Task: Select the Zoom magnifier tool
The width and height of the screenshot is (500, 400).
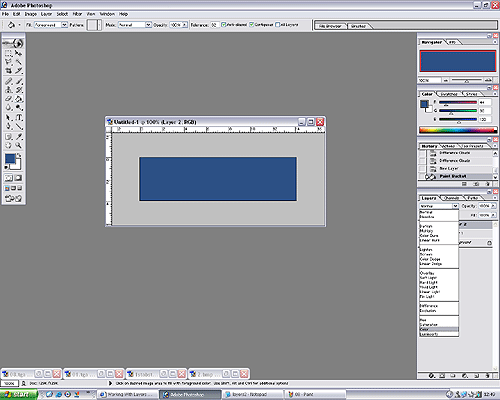Action: point(19,145)
